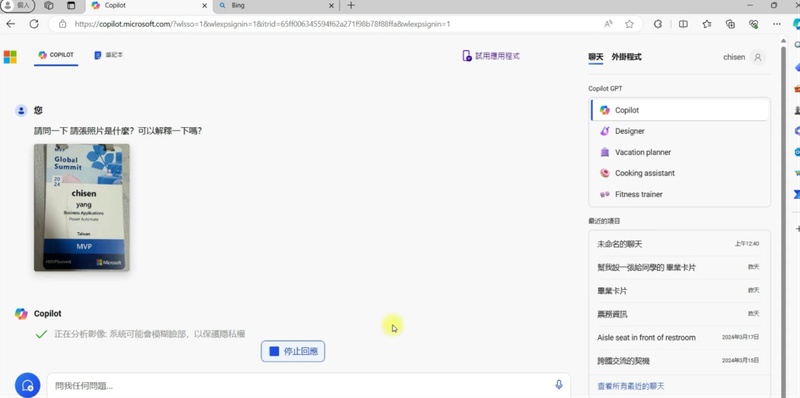Switch to the 筆記本 notebook tab
Image resolution: width=800 pixels, height=398 pixels.
point(109,55)
